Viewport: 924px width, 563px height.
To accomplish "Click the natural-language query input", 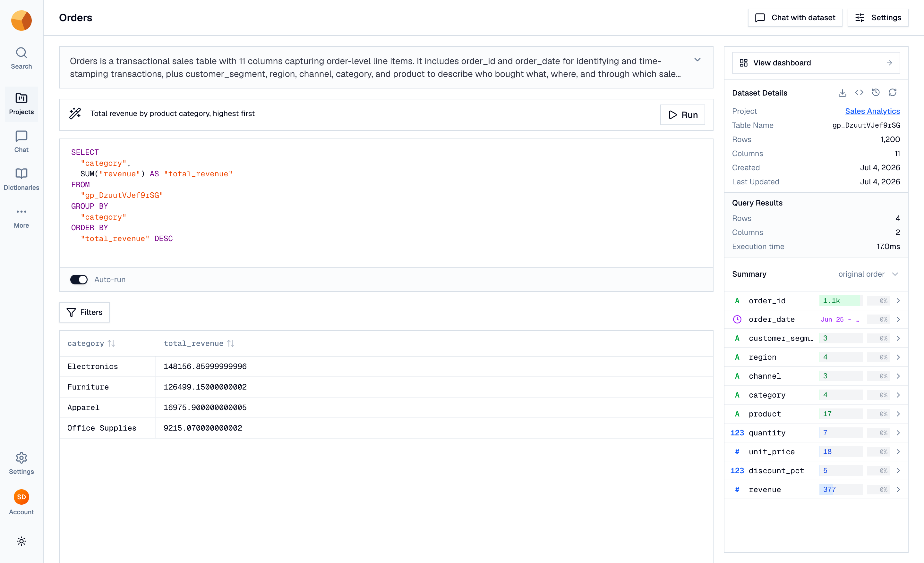I will coord(371,113).
